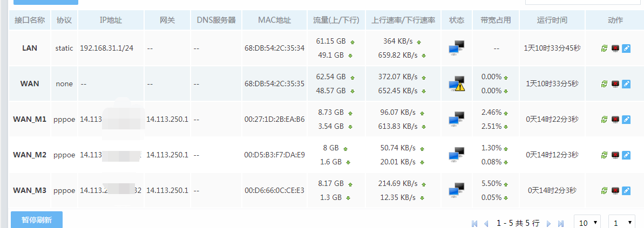Open edit icon in WAN_M2 row

pos(626,155)
